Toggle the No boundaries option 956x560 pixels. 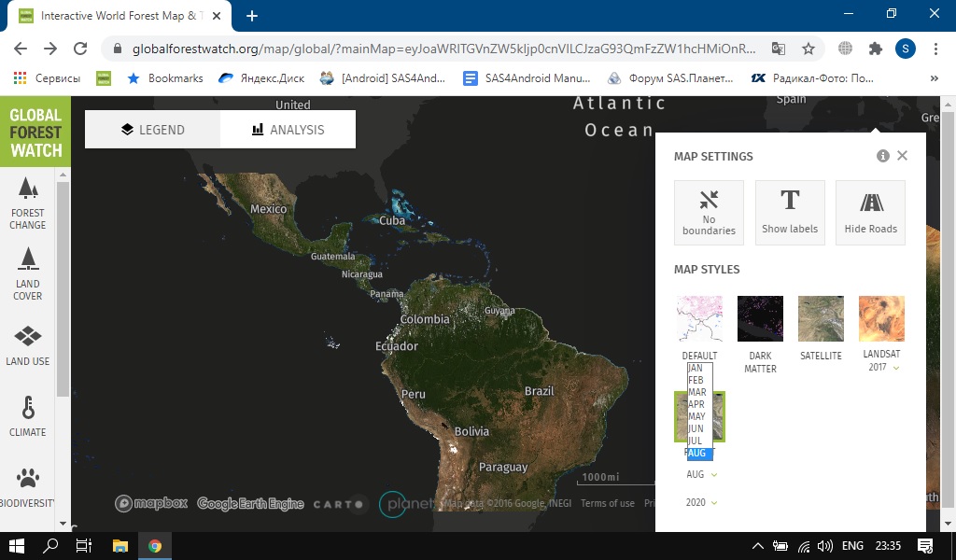(x=709, y=213)
